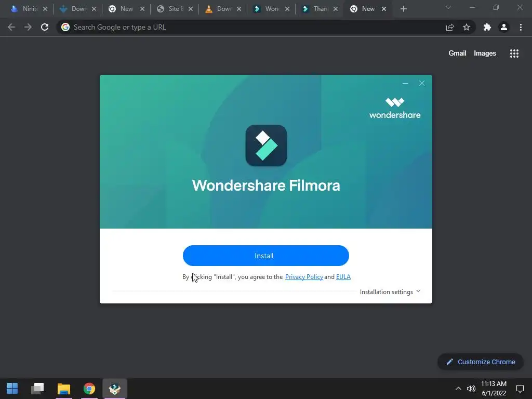Bookmark this tab with the star
Viewport: 532px width, 399px height.
pyautogui.click(x=467, y=27)
